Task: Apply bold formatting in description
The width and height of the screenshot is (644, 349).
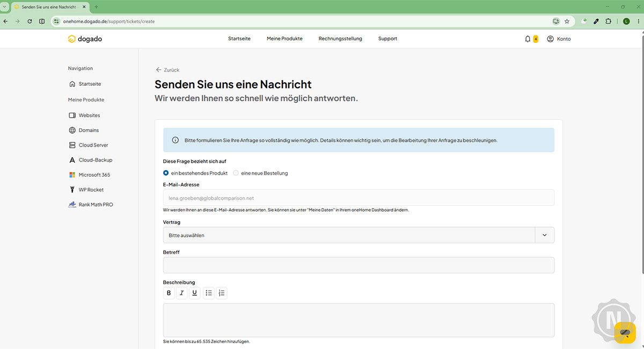Action: coord(169,293)
